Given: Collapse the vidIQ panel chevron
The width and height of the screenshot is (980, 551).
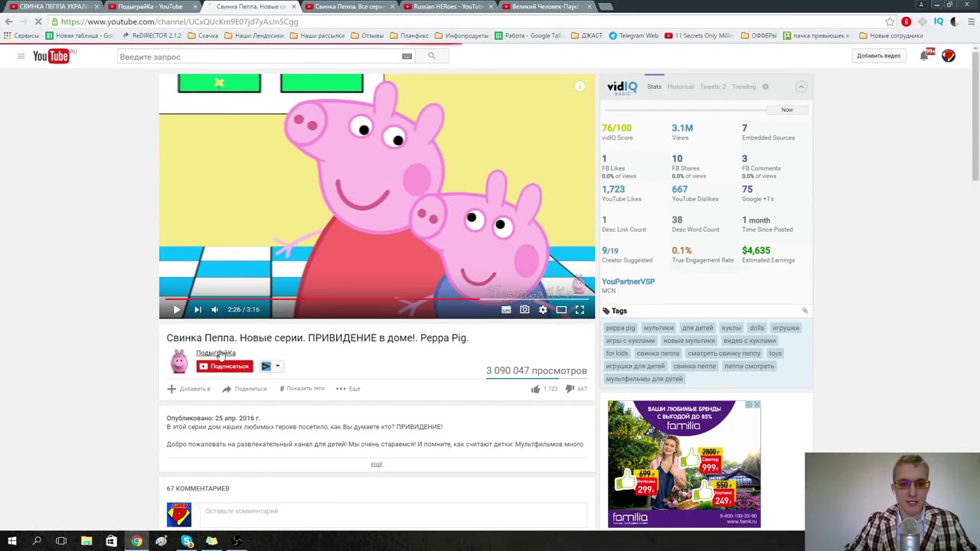Looking at the screenshot, I should click(x=801, y=86).
